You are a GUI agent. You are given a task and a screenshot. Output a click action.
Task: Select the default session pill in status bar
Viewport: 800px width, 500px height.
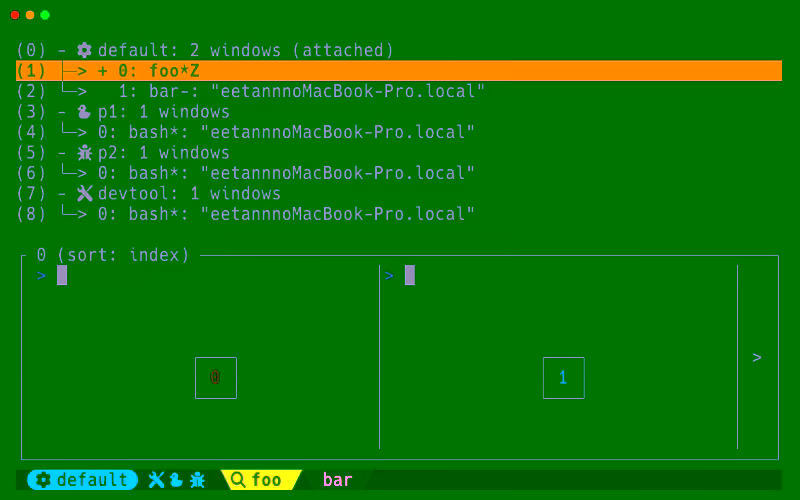coord(82,480)
